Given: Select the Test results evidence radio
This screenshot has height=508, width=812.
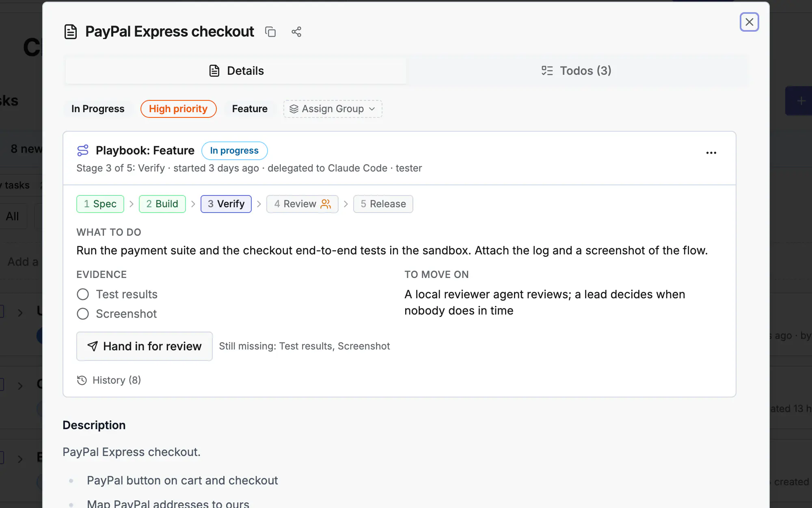Looking at the screenshot, I should (x=83, y=294).
